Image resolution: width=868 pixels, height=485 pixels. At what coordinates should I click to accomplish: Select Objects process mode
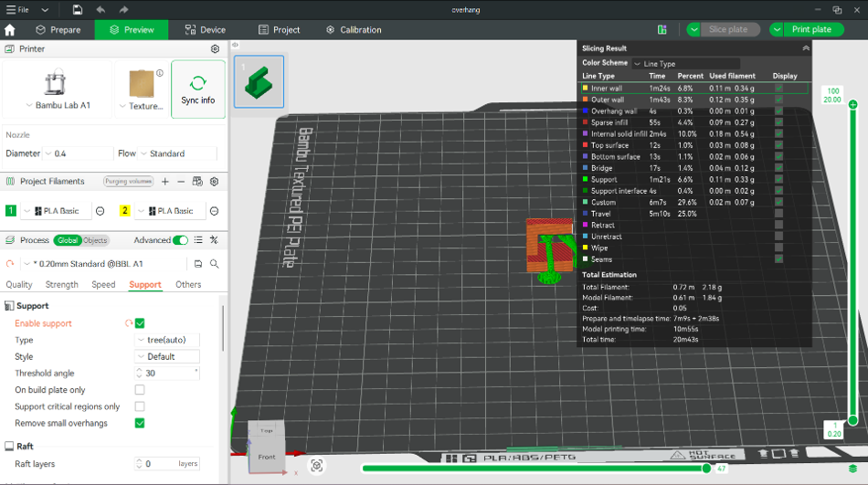(95, 240)
